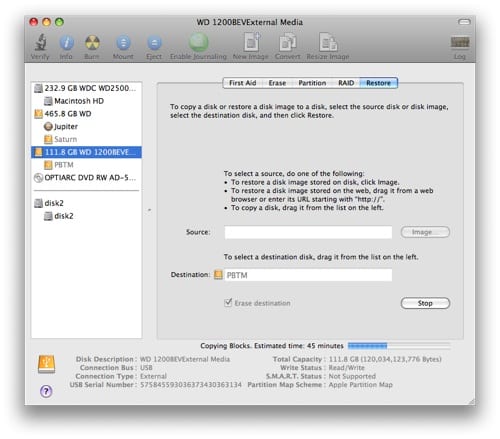The width and height of the screenshot is (500, 439).
Task: Open the help question mark button
Action: click(46, 391)
